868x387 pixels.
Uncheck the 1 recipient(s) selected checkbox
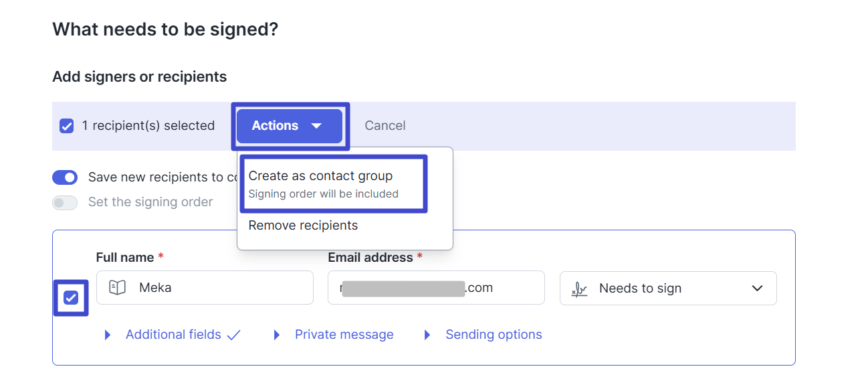pos(66,126)
